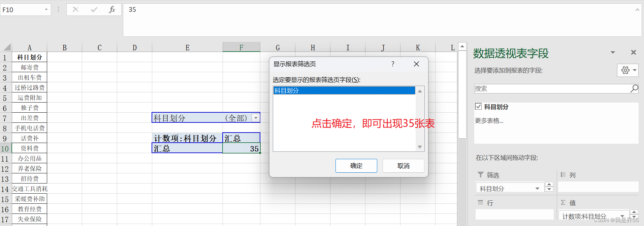This screenshot has height=226, width=644.
Task: Select cell A15 采暖费补助
Action: coord(29,199)
